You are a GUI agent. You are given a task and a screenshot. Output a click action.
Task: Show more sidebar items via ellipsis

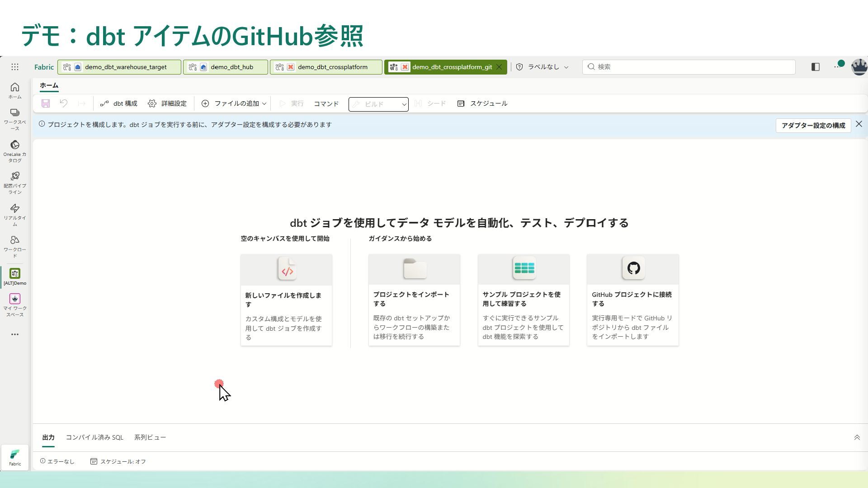pyautogui.click(x=15, y=334)
